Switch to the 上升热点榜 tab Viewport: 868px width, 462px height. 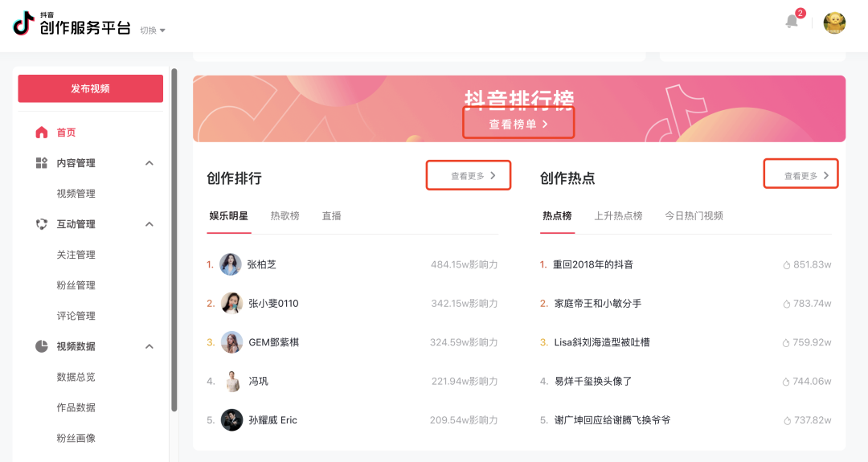point(618,216)
